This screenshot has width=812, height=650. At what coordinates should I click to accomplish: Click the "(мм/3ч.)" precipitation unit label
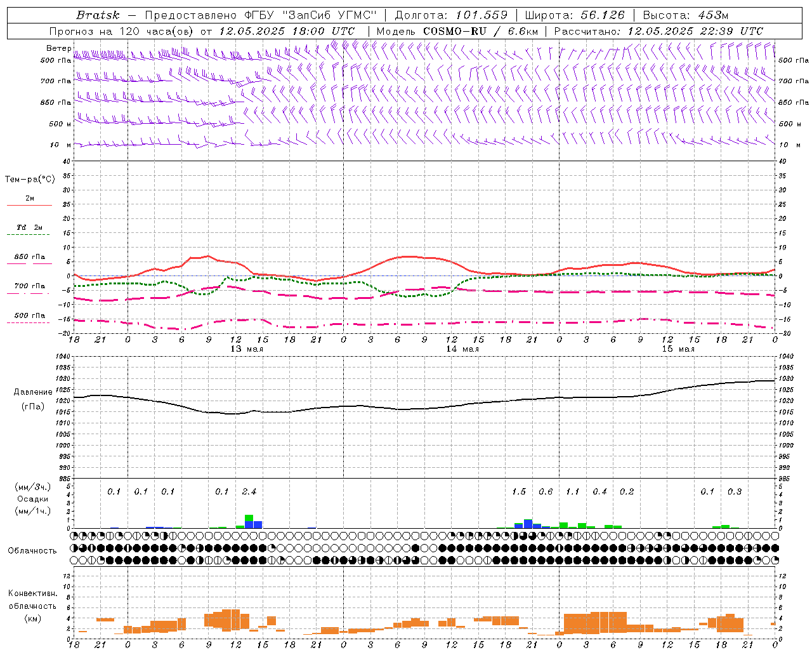32,487
